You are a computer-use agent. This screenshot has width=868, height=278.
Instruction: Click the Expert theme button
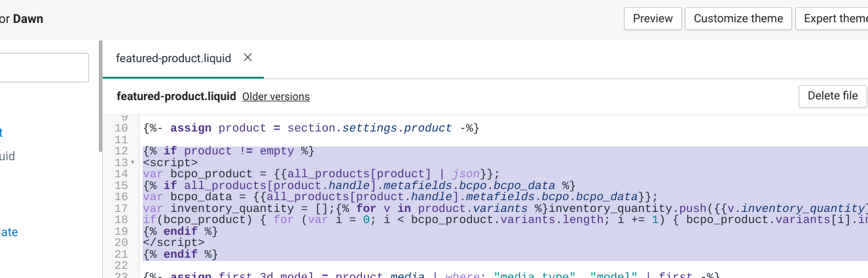coord(832,18)
